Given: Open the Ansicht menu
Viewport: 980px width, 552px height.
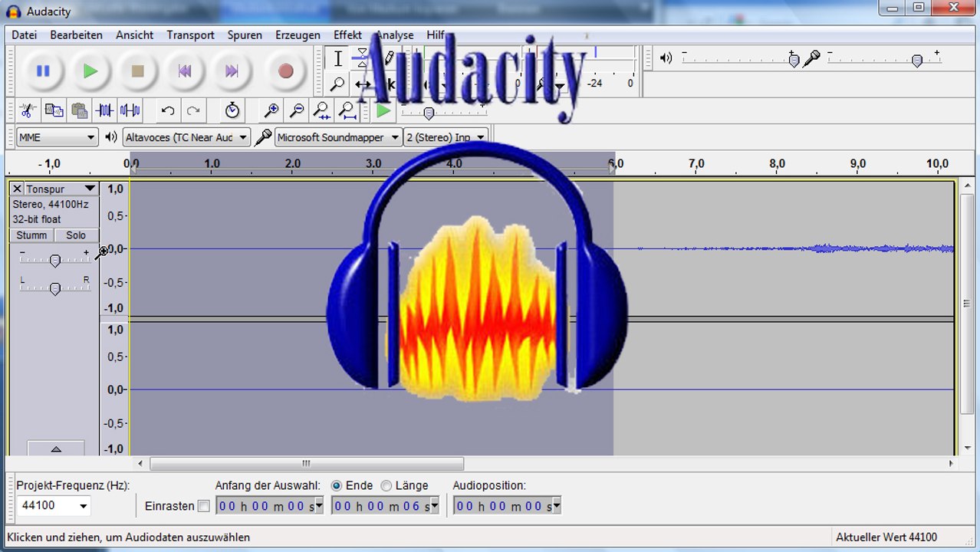Looking at the screenshot, I should (x=135, y=35).
